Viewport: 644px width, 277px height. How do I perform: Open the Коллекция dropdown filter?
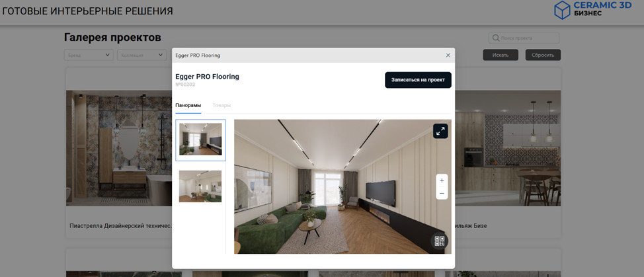point(141,55)
